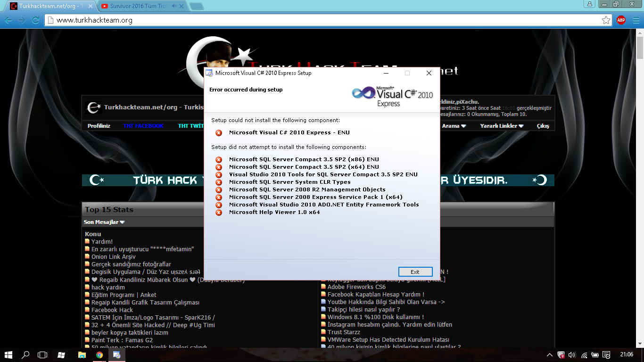Image resolution: width=644 pixels, height=362 pixels.
Task: Switch to the Survivor 2016 YouTube tab
Action: pyautogui.click(x=137, y=6)
